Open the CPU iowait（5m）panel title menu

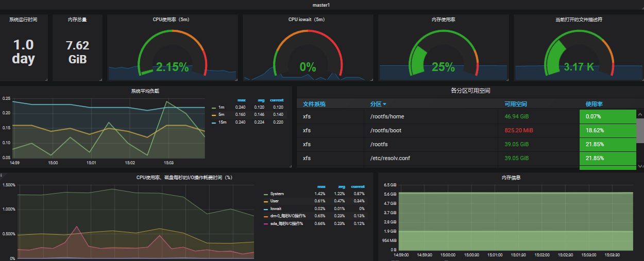pos(308,19)
